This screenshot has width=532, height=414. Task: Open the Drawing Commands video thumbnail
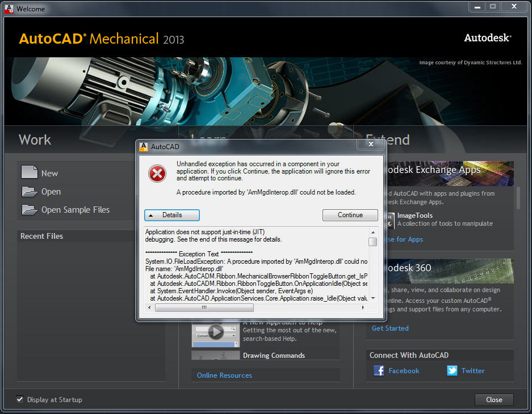215,355
